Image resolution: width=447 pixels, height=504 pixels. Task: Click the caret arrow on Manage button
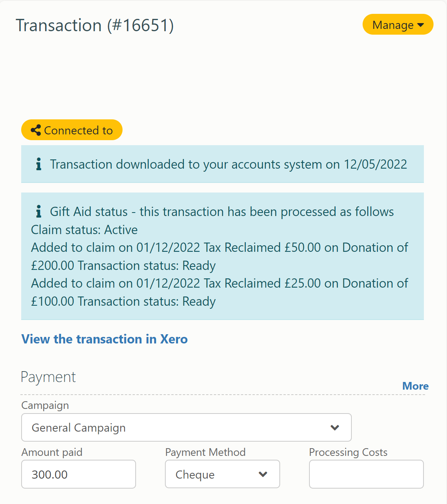420,25
